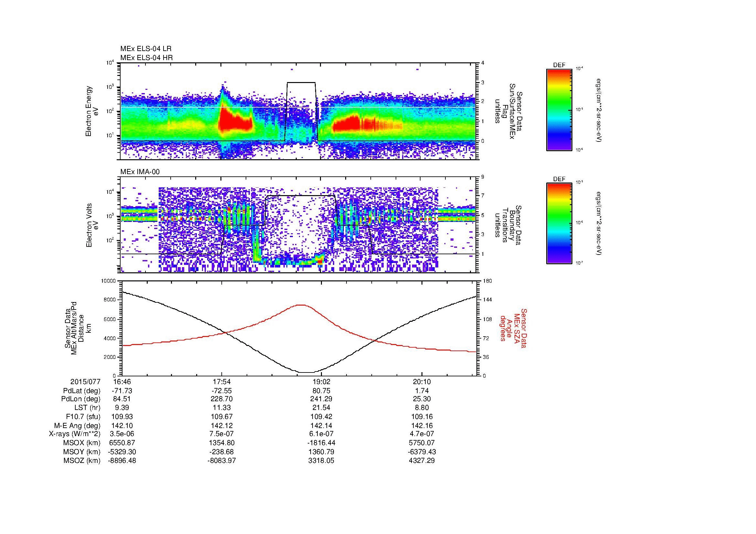The image size is (756, 534).
Task: Click the MEx Alt/Mars/Pd Distance axis label
Action: coord(78,328)
